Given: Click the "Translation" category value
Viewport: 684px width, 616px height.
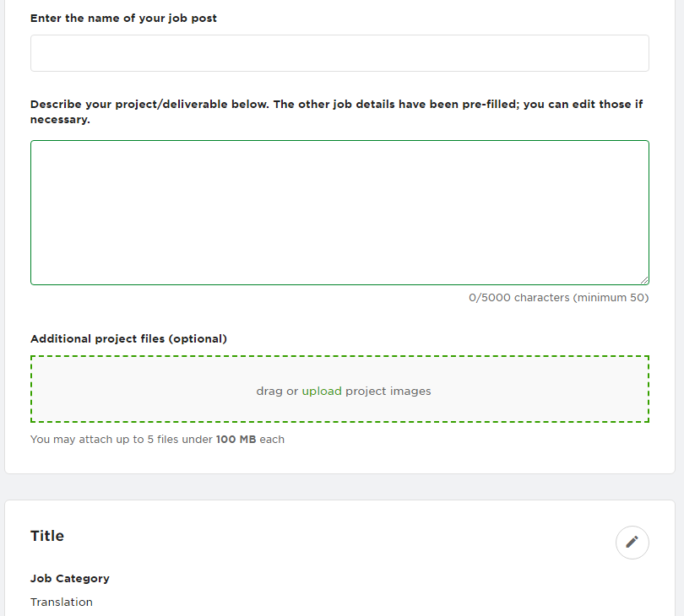Looking at the screenshot, I should 62,602.
